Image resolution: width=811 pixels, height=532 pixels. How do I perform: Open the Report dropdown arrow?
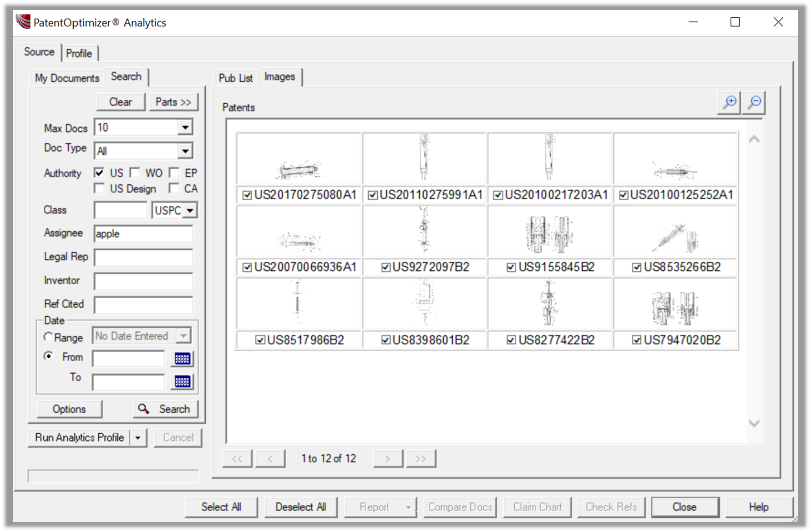click(x=408, y=507)
